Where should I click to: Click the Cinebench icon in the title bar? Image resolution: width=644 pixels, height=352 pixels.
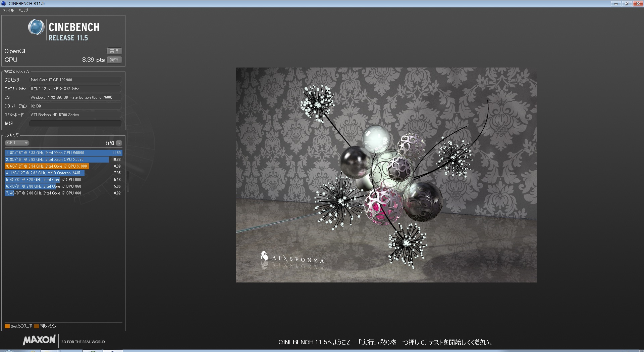tap(4, 3)
